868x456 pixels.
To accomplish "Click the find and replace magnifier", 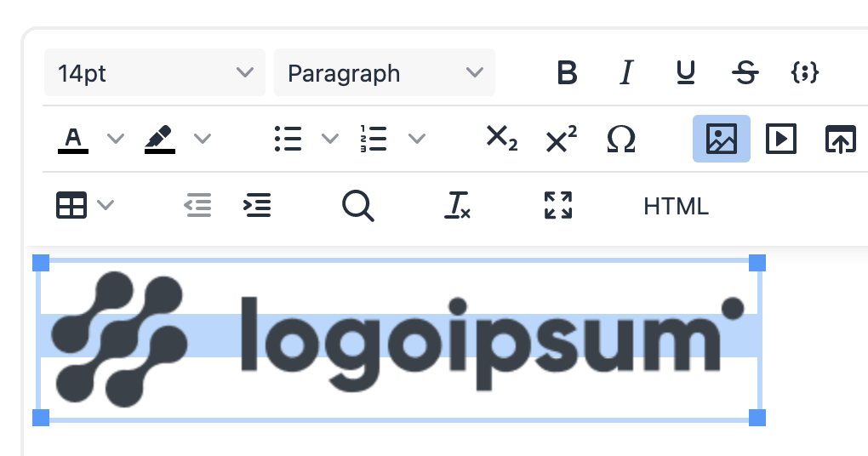I will pos(357,205).
